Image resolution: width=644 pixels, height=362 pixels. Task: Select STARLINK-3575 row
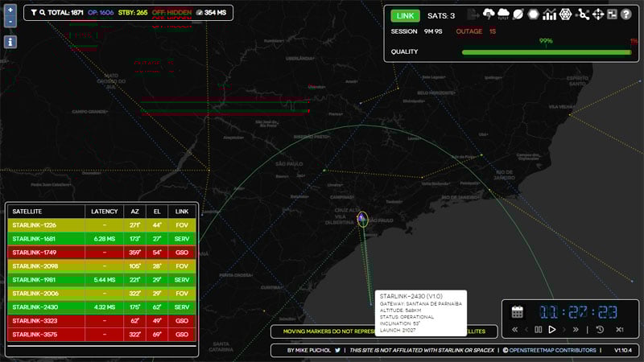click(x=101, y=335)
